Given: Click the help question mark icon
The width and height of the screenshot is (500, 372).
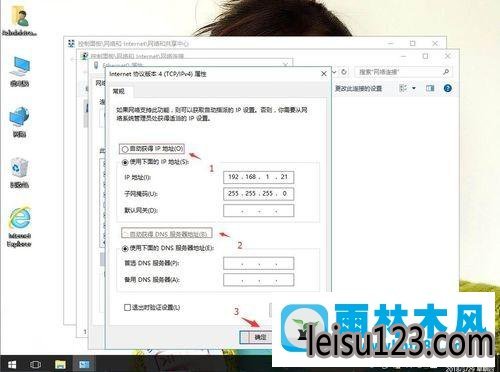Looking at the screenshot, I should 448,88.
